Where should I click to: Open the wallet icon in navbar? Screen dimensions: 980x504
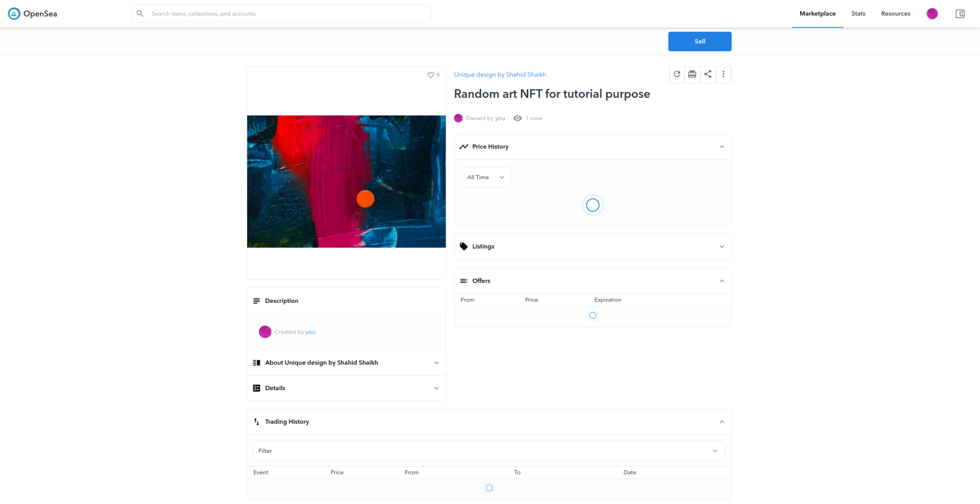[960, 13]
